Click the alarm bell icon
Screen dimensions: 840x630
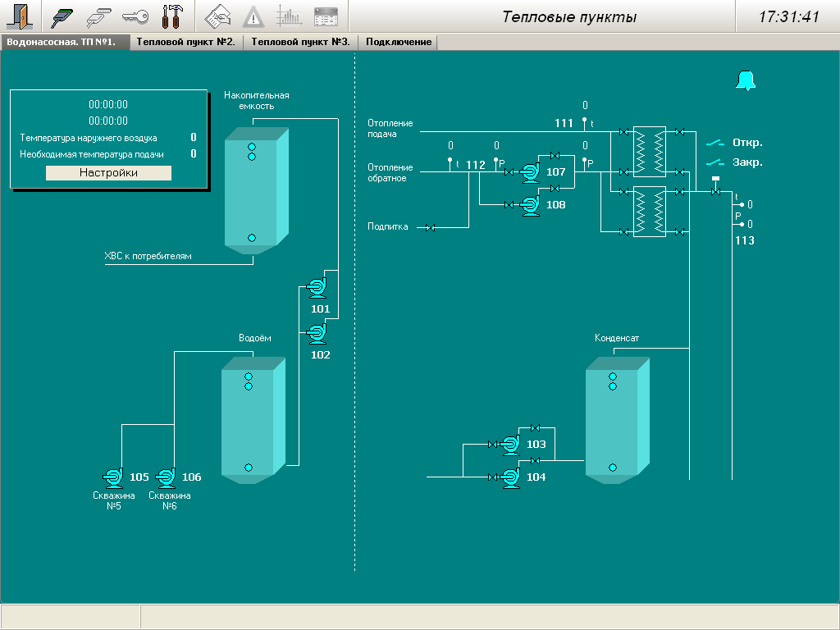(x=746, y=80)
